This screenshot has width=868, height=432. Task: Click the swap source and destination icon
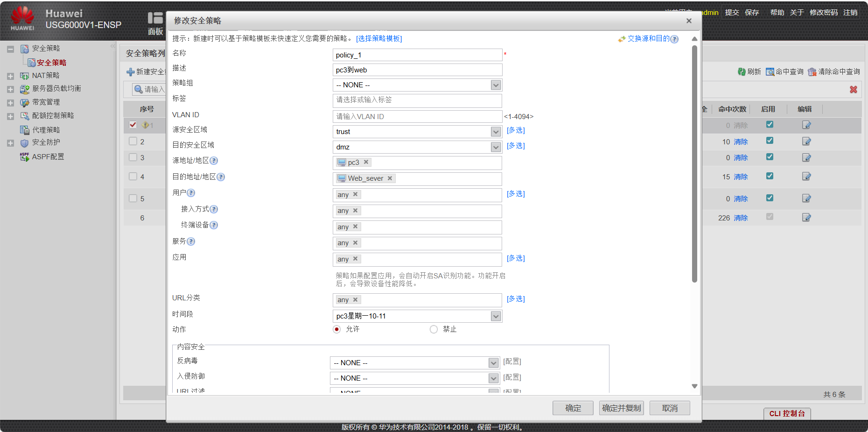[622, 39]
